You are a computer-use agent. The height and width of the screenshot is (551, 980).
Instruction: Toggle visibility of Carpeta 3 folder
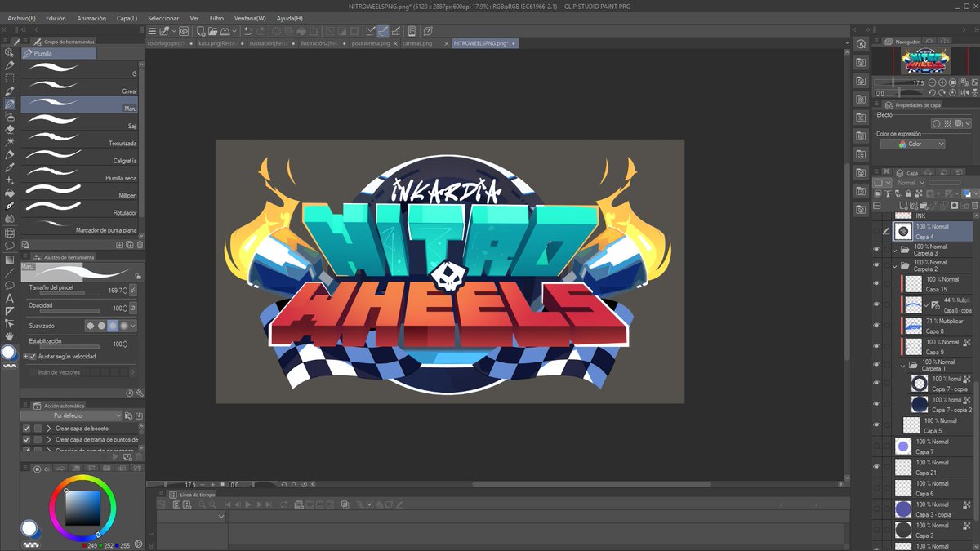pos(877,250)
